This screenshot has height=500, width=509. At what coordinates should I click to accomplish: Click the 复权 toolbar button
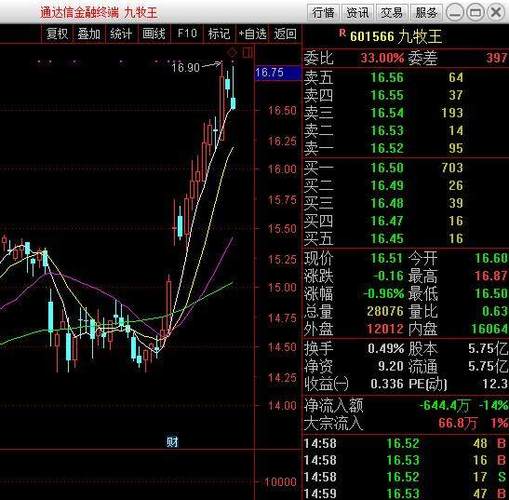pyautogui.click(x=57, y=34)
